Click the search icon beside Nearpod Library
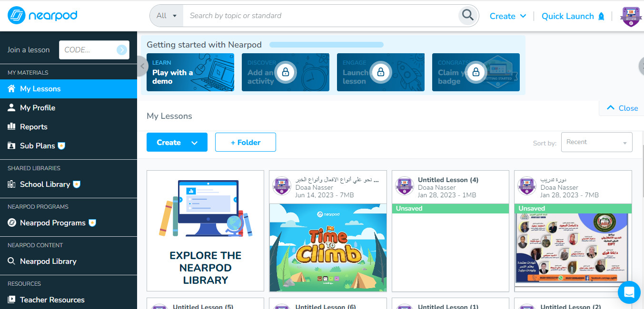Image resolution: width=644 pixels, height=309 pixels. [x=11, y=261]
